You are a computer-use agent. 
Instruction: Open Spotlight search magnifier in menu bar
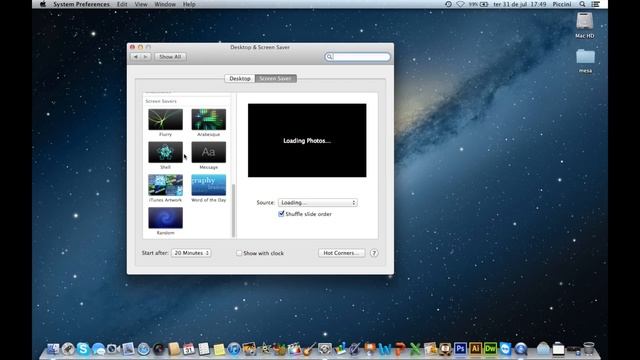[582, 4]
